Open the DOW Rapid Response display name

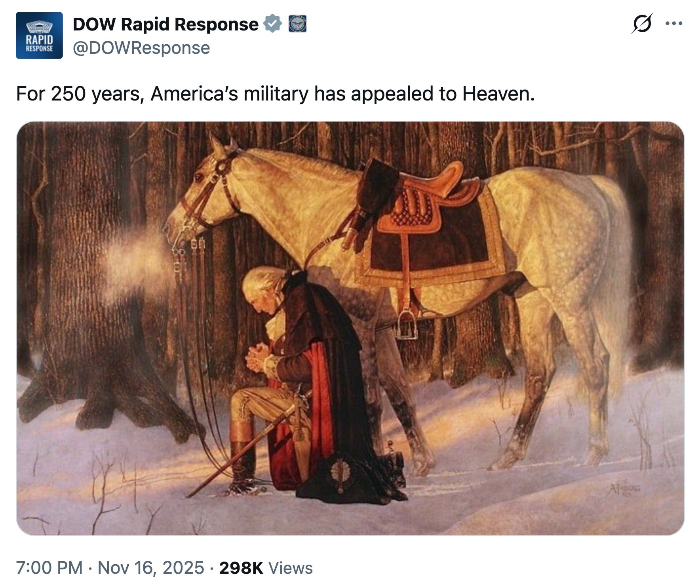coord(165,24)
